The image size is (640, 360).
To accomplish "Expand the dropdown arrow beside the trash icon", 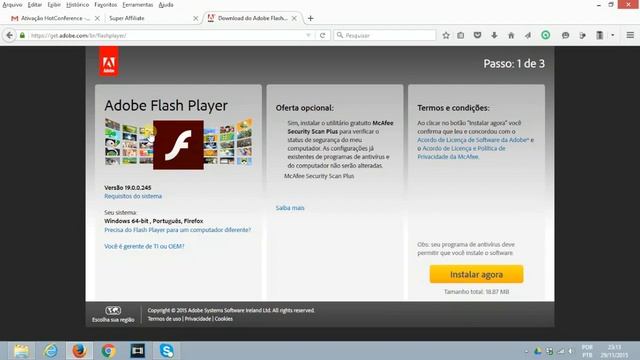I will pyautogui.click(x=613, y=36).
